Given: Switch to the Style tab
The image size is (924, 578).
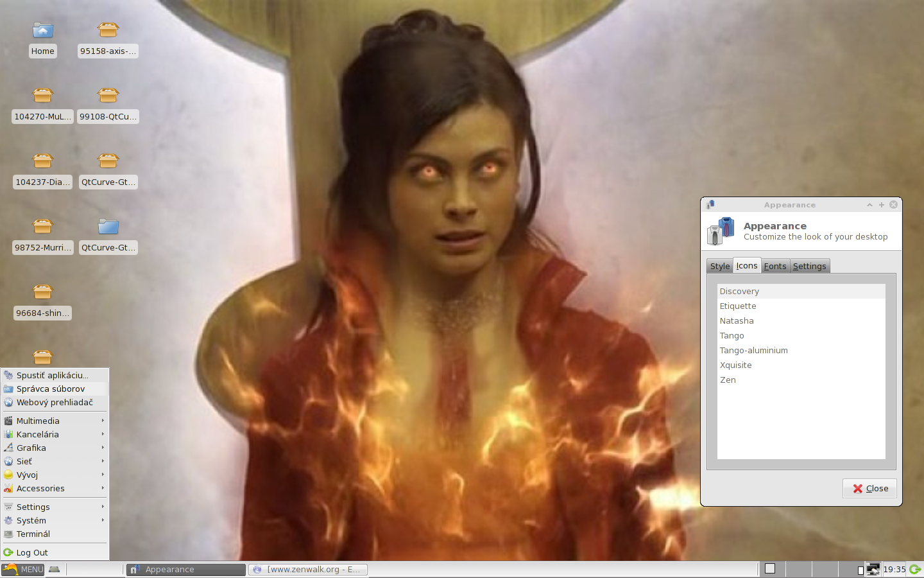Looking at the screenshot, I should tap(720, 266).
